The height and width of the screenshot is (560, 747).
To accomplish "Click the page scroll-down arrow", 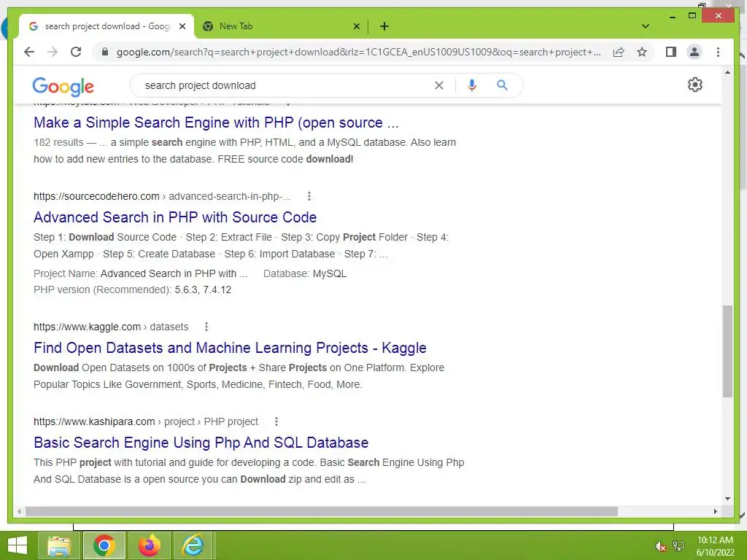I will [727, 499].
